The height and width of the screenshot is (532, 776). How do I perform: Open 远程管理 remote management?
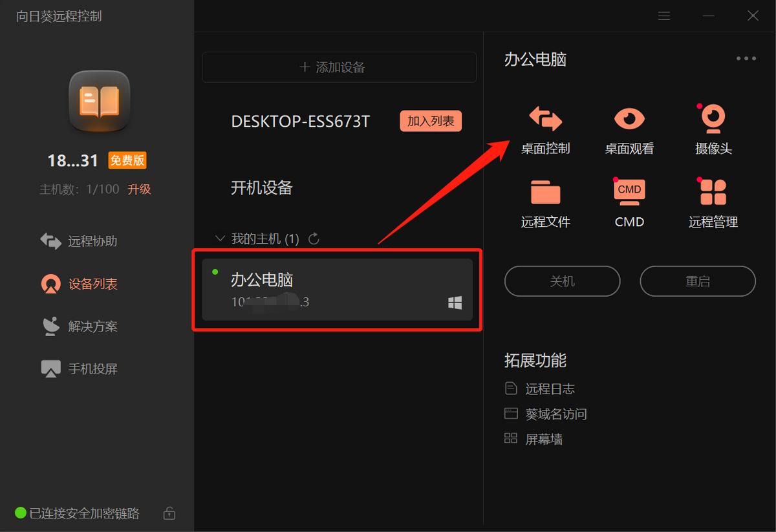coord(711,202)
